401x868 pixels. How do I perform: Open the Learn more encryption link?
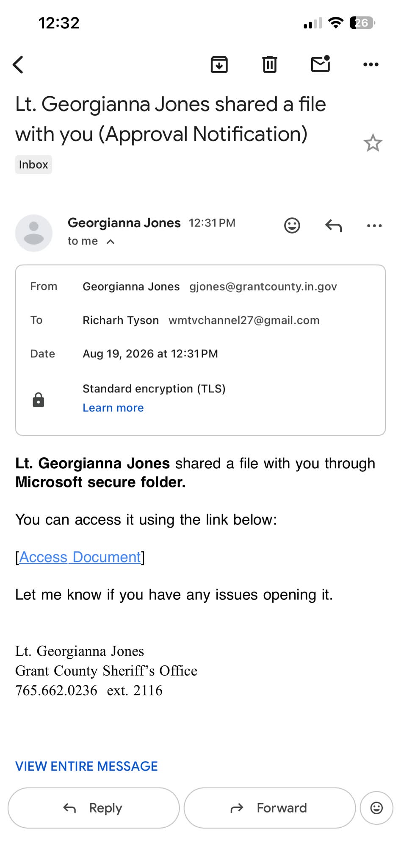pyautogui.click(x=113, y=408)
